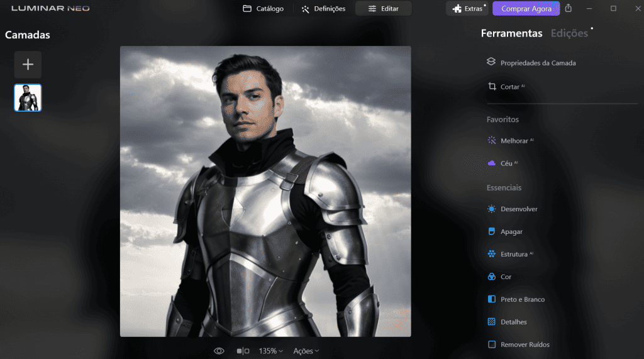Click the add new layer plus button
Screen dimensions: 644x359
28,65
